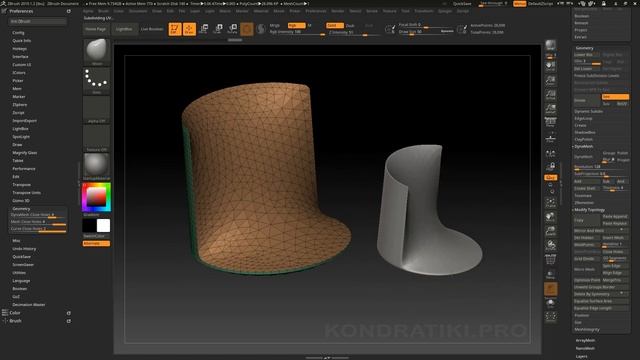Expand the ArrayMesh subpalette
640x360 pixels.
pyautogui.click(x=585, y=340)
